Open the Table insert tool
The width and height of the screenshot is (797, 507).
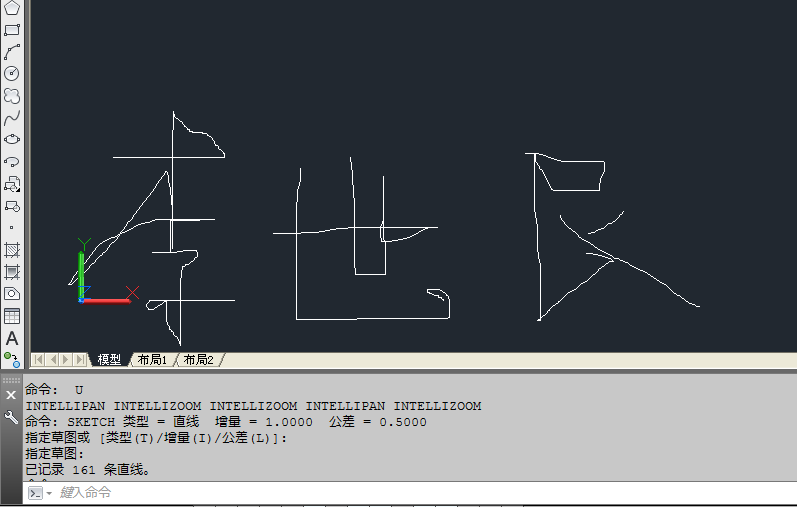[12, 316]
